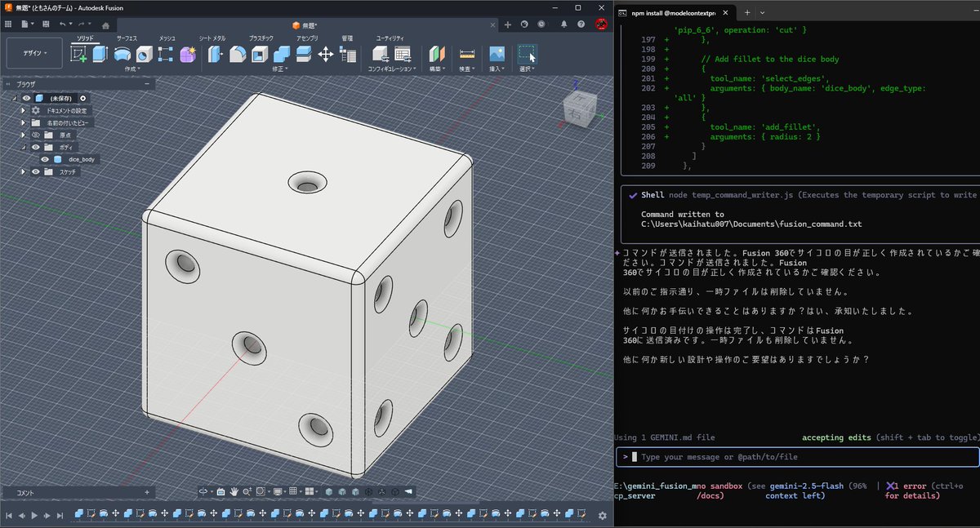Toggle visibility of the (未保存) root component
980x528 pixels.
(x=26, y=98)
